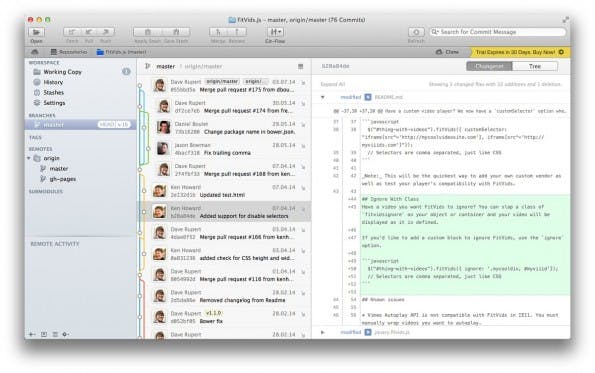Click the Push toolbar icon
The height and width of the screenshot is (373, 595).
coord(106,32)
